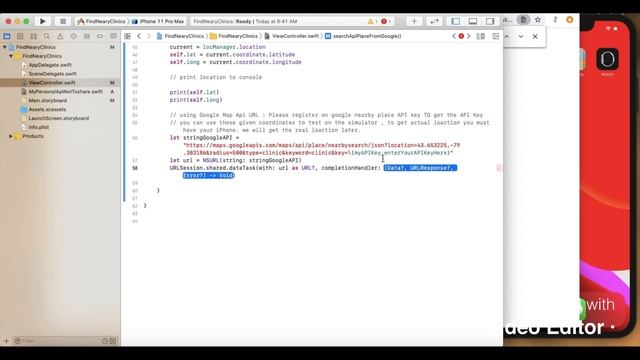The width and height of the screenshot is (640, 360).
Task: Bookmark page with browser star icon
Action: (538, 20)
